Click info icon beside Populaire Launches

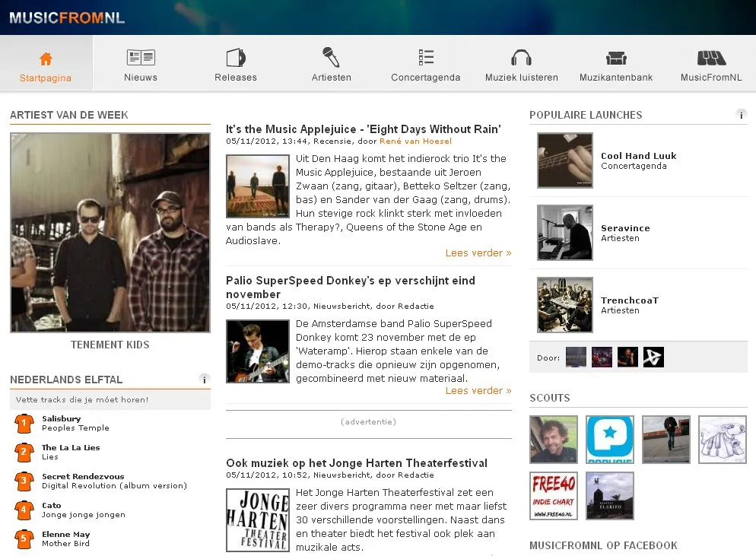tap(741, 115)
